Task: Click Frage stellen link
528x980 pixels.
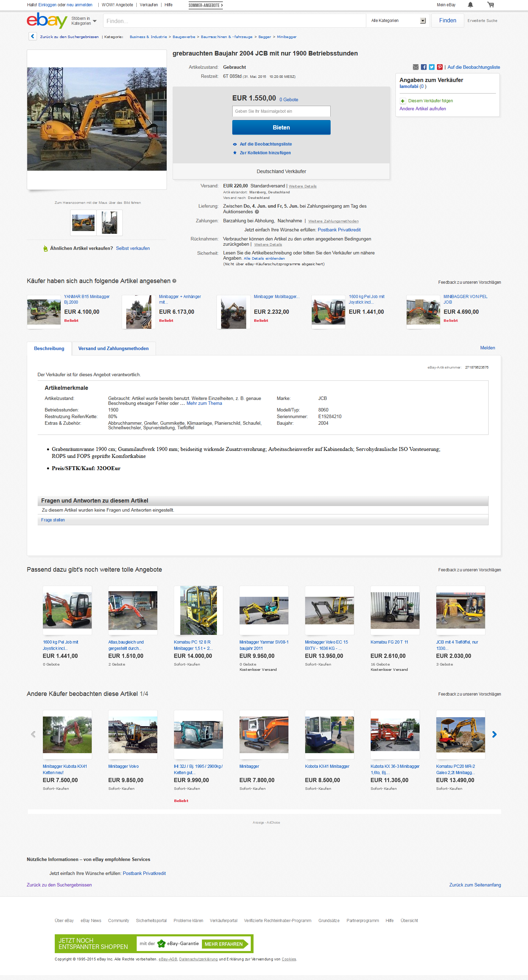Action: click(x=53, y=520)
